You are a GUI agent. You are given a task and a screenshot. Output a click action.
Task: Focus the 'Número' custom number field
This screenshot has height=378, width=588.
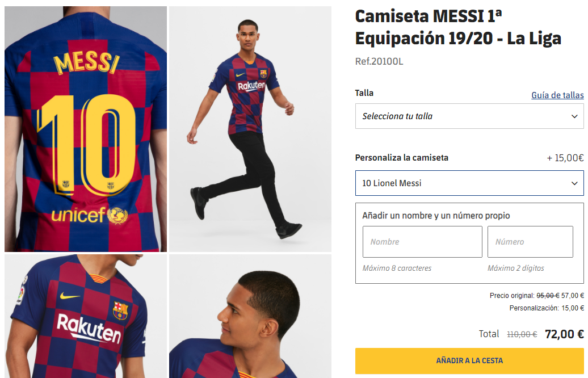530,242
